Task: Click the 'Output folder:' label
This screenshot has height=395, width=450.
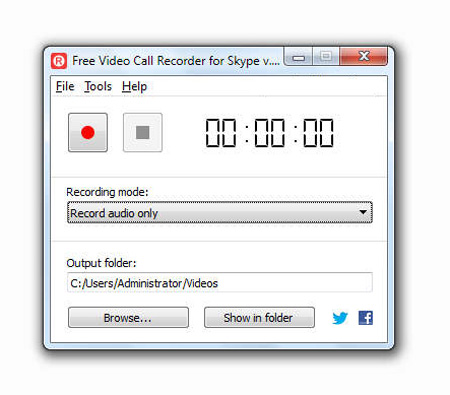Action: coord(101,263)
